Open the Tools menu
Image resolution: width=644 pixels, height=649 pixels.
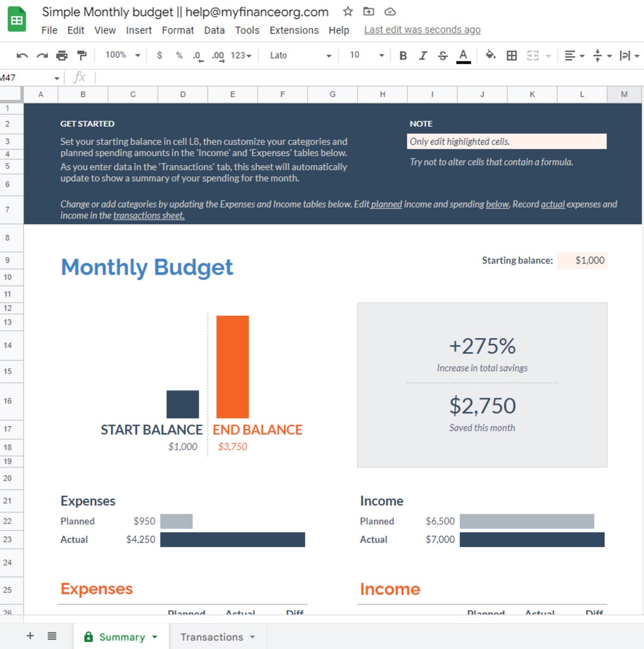click(x=247, y=30)
